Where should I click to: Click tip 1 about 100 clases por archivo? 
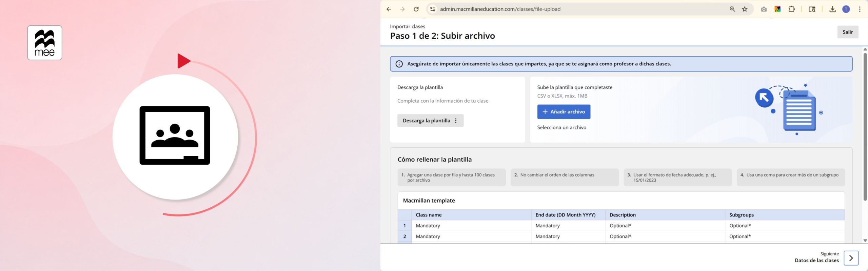(452, 178)
